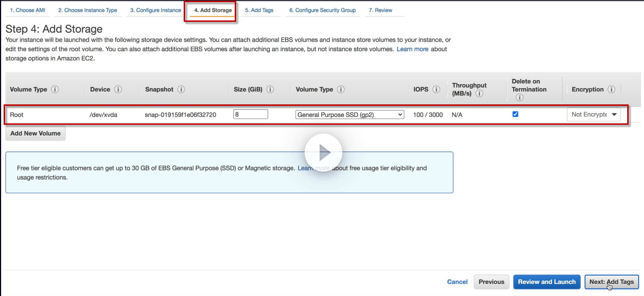Open the General Purpose SSD (gp2) dropdown
The height and width of the screenshot is (296, 644).
point(350,115)
